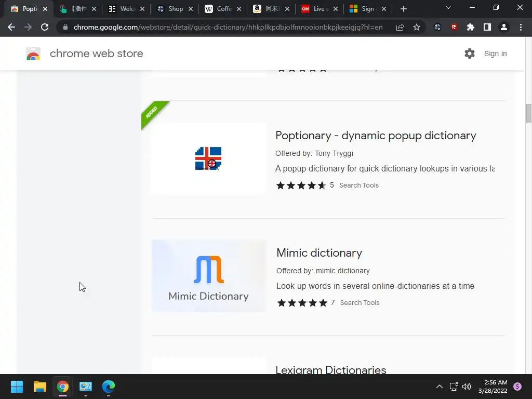Image resolution: width=532 pixels, height=399 pixels.
Task: Click Poptionary's star rating
Action: pos(301,185)
